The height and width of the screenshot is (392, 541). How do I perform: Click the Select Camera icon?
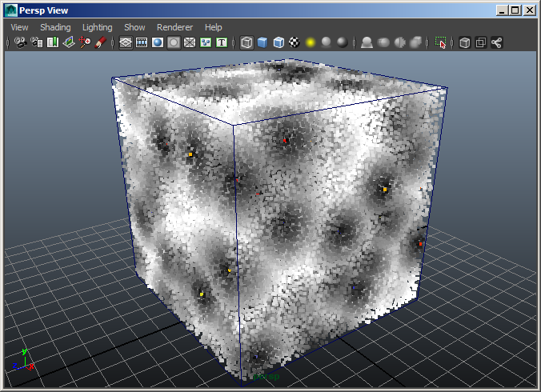(x=20, y=42)
